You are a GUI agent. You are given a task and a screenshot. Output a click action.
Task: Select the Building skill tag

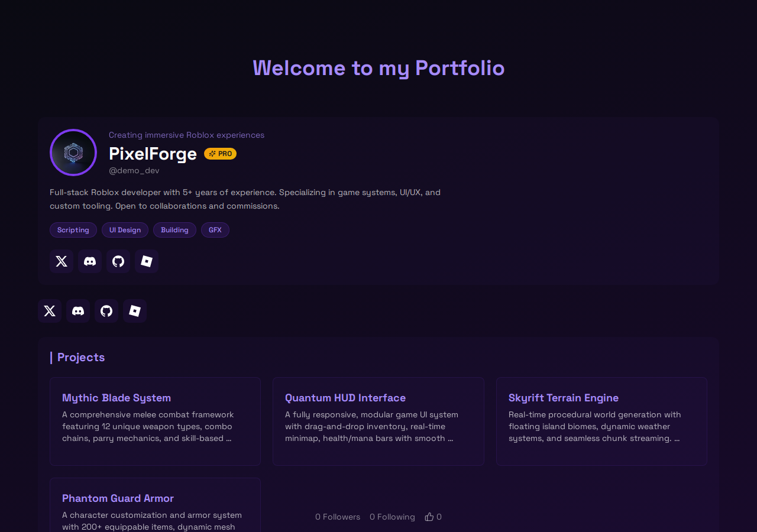pos(174,230)
